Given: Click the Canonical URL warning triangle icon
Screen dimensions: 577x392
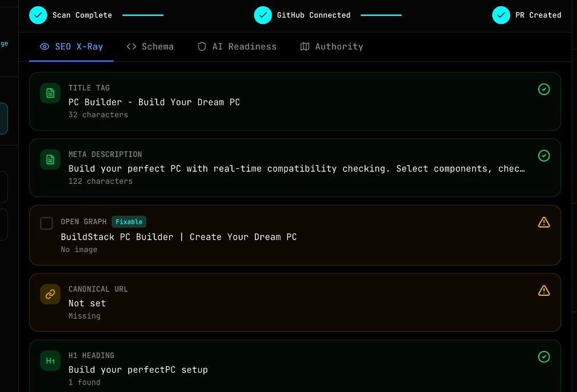Looking at the screenshot, I should pos(544,291).
